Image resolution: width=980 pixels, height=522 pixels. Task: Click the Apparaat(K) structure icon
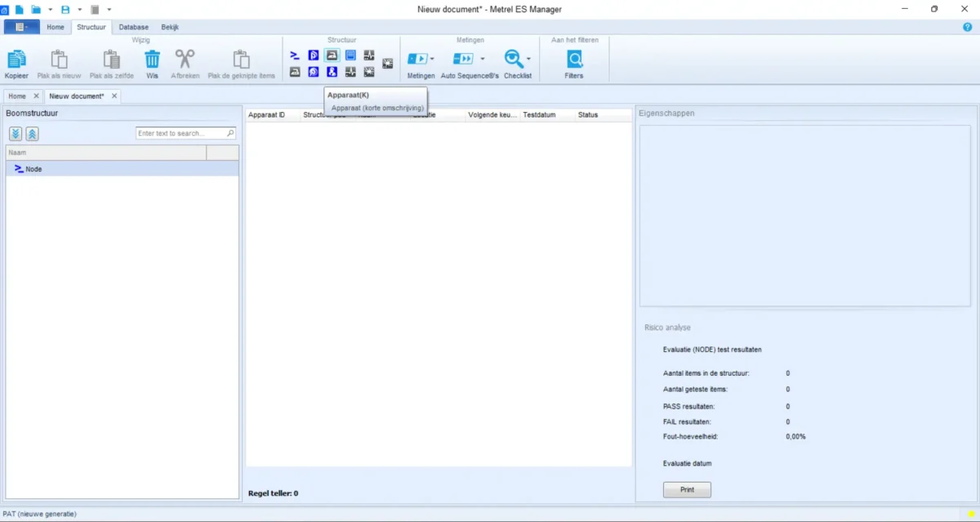tap(332, 56)
